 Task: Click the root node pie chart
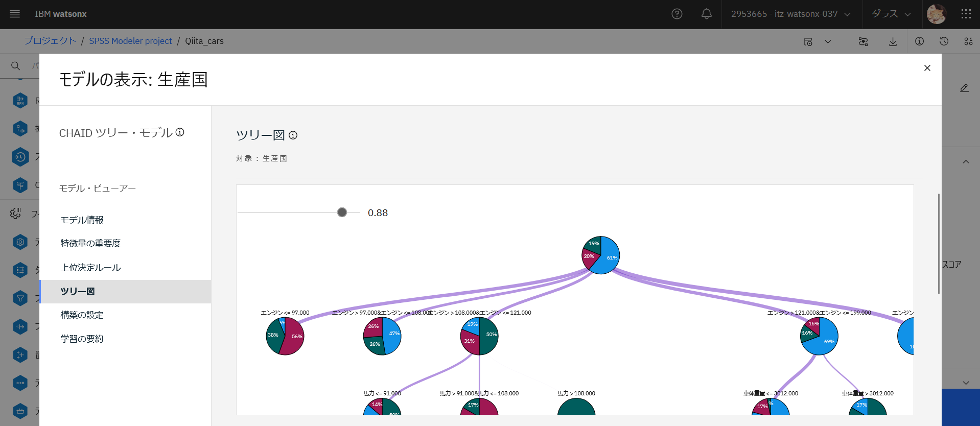[601, 255]
